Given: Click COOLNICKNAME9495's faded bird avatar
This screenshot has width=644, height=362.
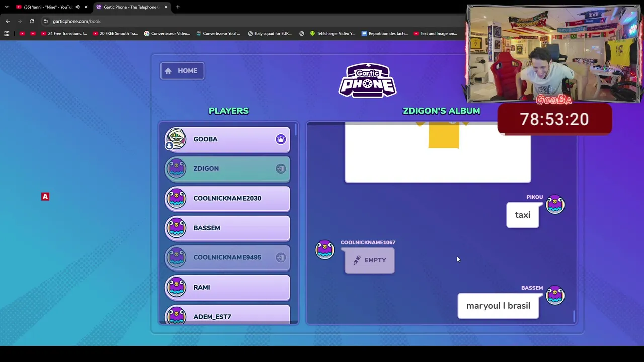Looking at the screenshot, I should pyautogui.click(x=176, y=258).
